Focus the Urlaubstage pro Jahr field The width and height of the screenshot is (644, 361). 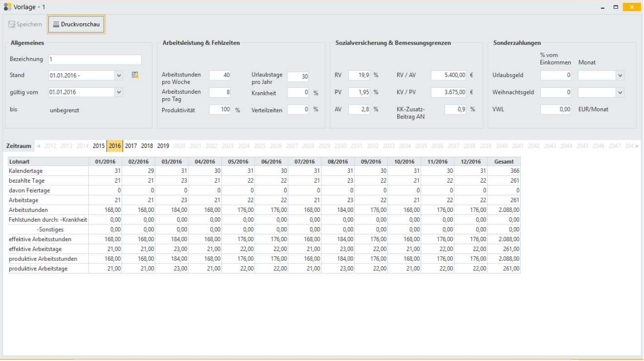pos(297,76)
